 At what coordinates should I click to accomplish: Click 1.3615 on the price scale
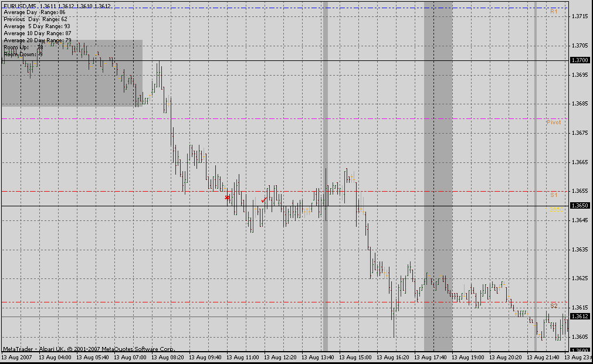tap(580, 308)
